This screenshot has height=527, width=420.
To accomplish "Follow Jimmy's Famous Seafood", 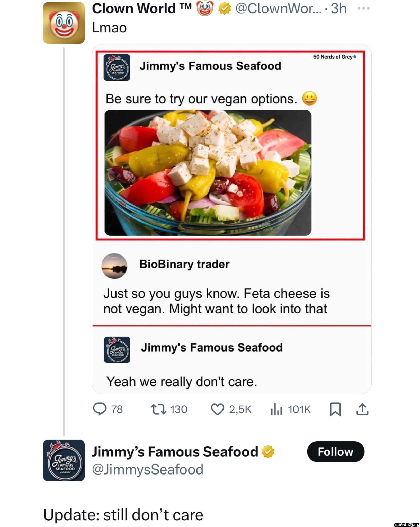I will 336,452.
